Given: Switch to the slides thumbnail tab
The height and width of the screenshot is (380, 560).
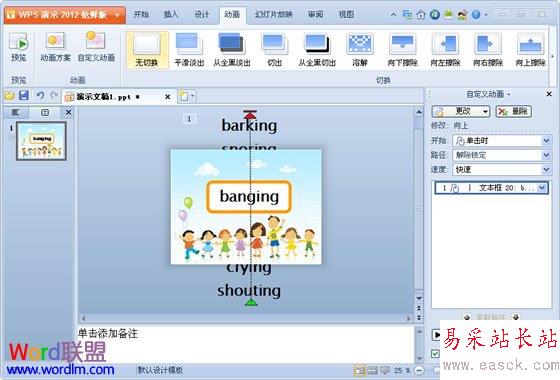Looking at the screenshot, I should [x=45, y=112].
